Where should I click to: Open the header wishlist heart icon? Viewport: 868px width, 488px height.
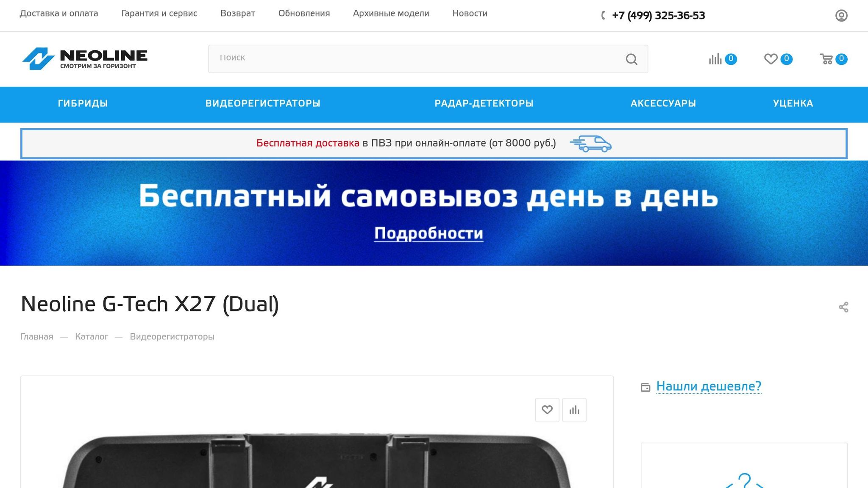771,59
